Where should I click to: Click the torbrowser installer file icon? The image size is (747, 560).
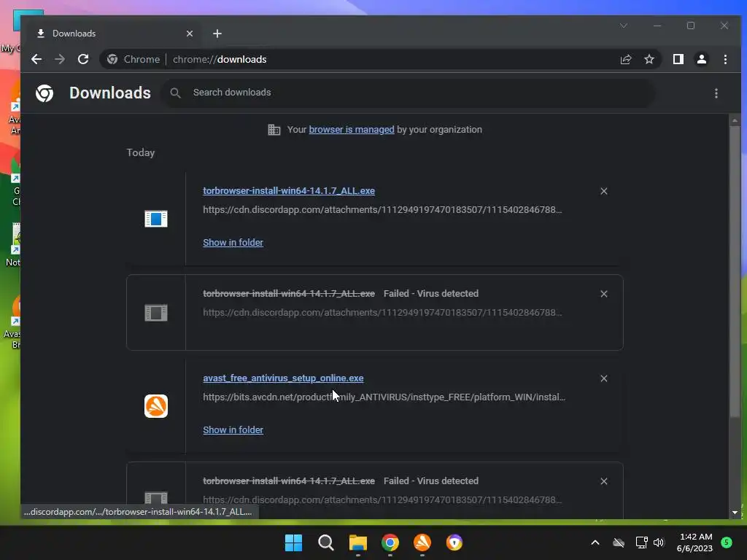click(156, 219)
